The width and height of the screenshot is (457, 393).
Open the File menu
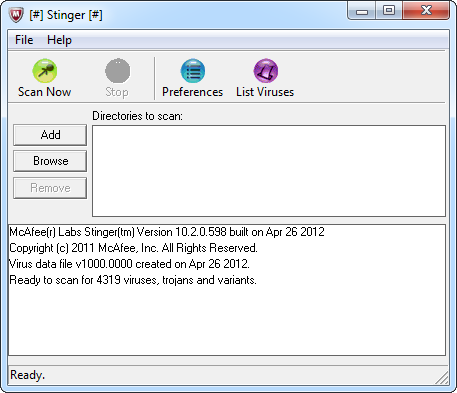[24, 40]
